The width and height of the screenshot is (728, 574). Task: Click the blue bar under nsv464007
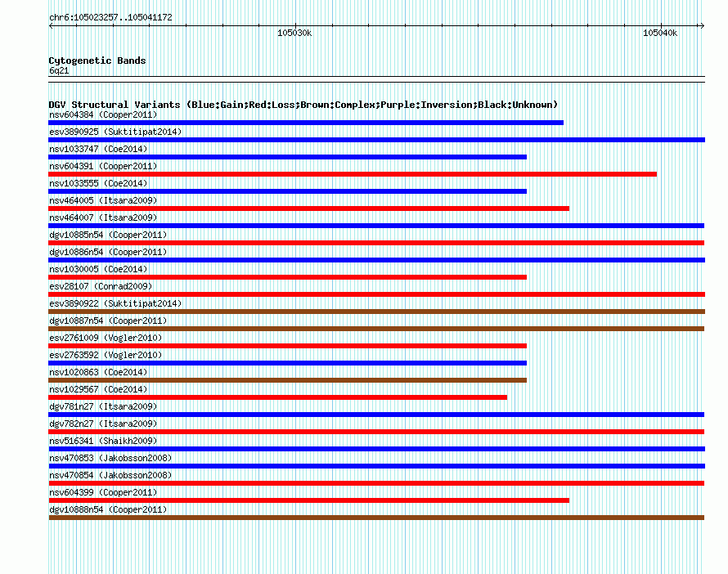tap(376, 226)
